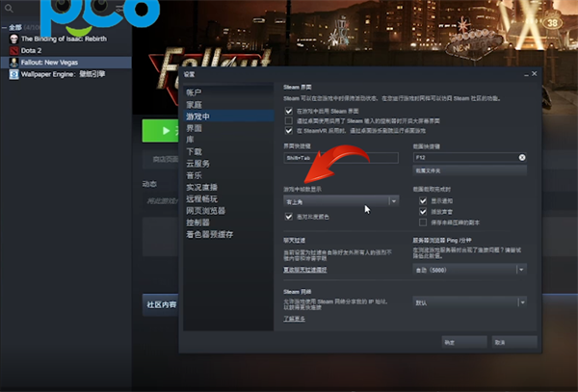578x392 pixels.
Task: Open the 网页浏览器 settings section
Action: [206, 211]
